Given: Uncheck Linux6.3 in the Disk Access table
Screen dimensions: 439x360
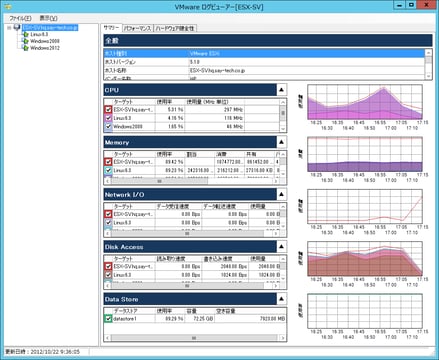Looking at the screenshot, I should [x=108, y=275].
